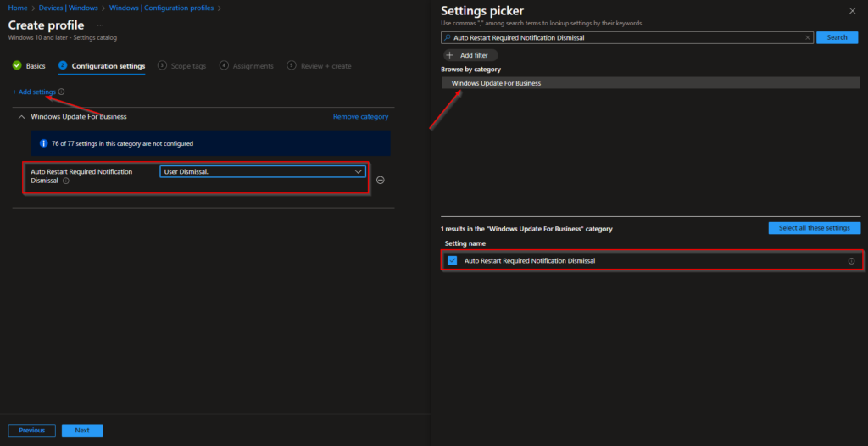Viewport: 868px width, 446px height.
Task: Open the ellipsis menu beside Create profile
Action: point(100,25)
